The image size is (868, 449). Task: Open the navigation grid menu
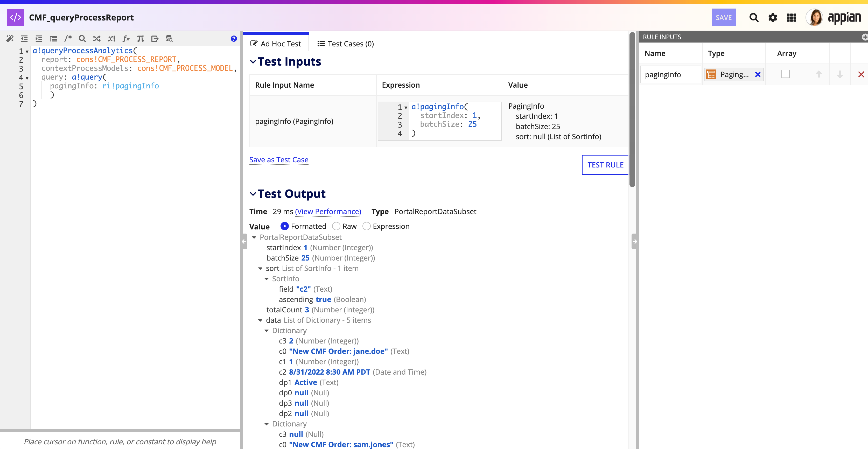[792, 18]
